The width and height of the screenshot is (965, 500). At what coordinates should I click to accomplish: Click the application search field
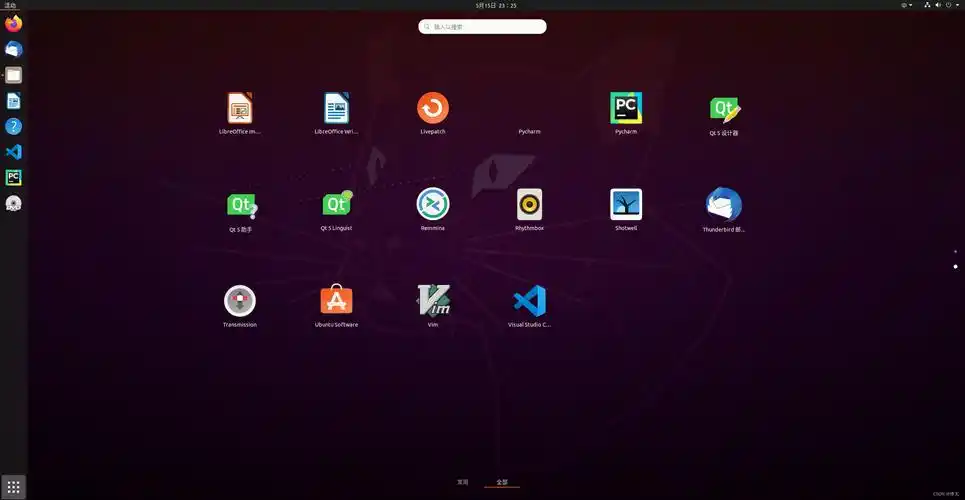482,26
